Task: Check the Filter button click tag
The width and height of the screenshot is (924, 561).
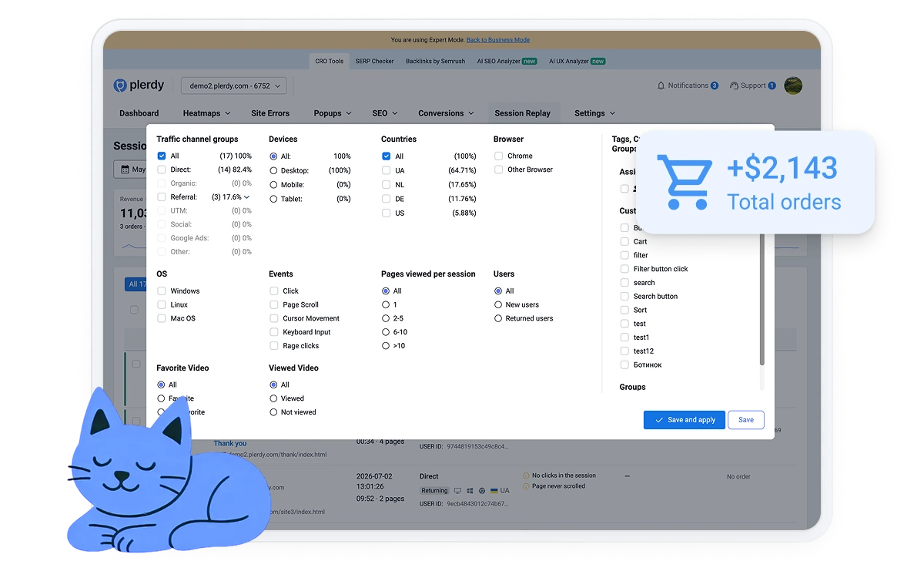Action: [x=625, y=269]
